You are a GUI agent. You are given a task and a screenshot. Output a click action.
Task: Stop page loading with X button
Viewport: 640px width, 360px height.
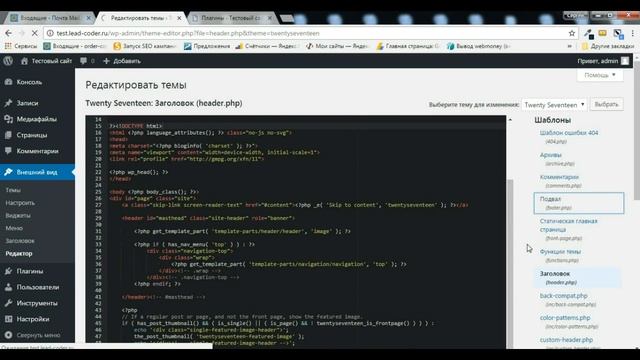coord(34,33)
